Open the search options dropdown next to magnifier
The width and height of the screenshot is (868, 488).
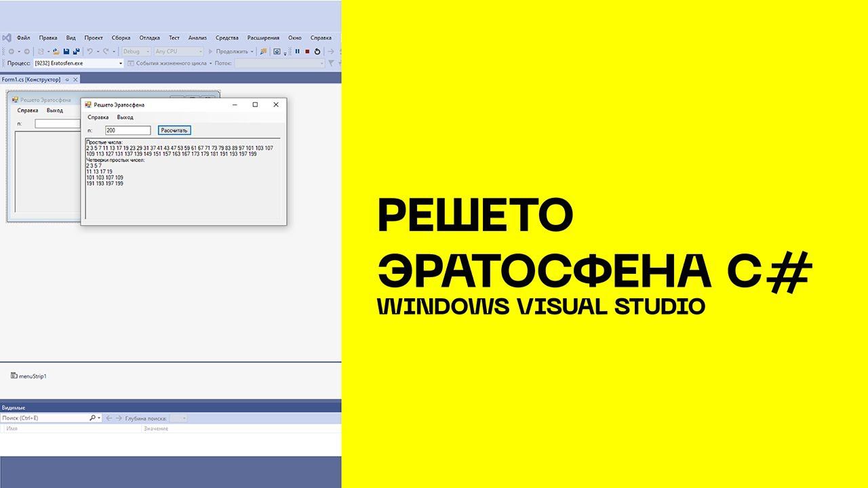click(x=100, y=418)
